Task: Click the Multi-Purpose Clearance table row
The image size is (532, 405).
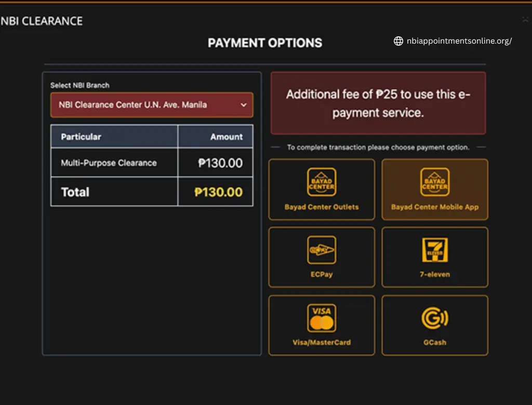Action: tap(152, 163)
